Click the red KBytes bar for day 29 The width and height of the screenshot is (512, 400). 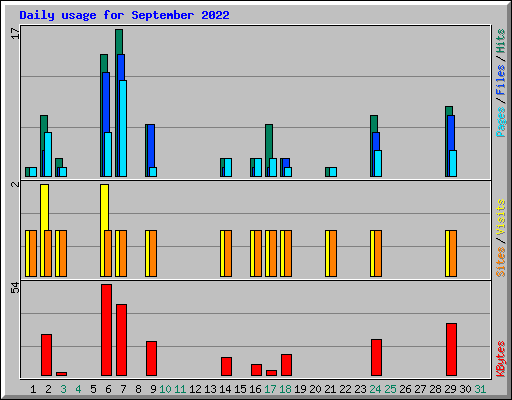pyautogui.click(x=451, y=349)
